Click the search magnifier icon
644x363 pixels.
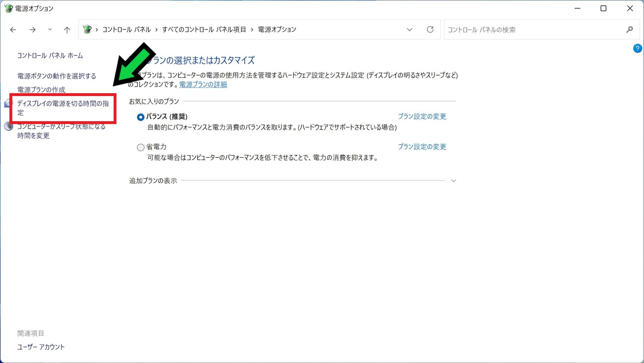pyautogui.click(x=629, y=30)
